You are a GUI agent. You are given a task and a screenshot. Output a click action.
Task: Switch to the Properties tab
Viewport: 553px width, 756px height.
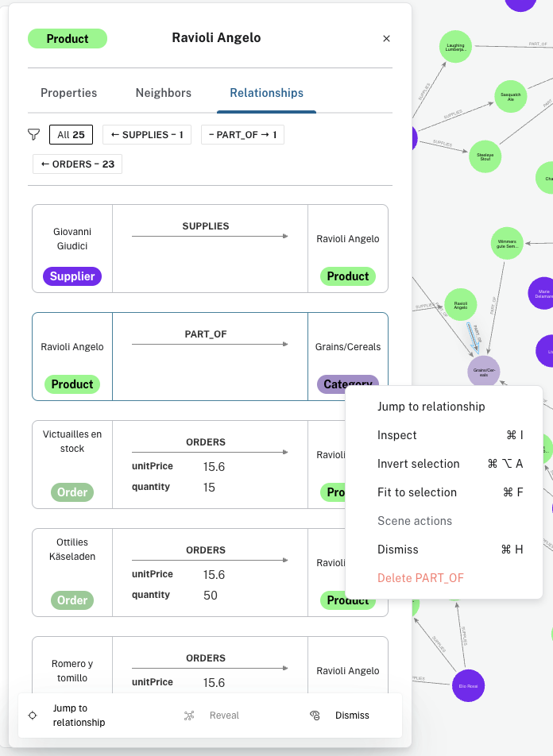[68, 93]
